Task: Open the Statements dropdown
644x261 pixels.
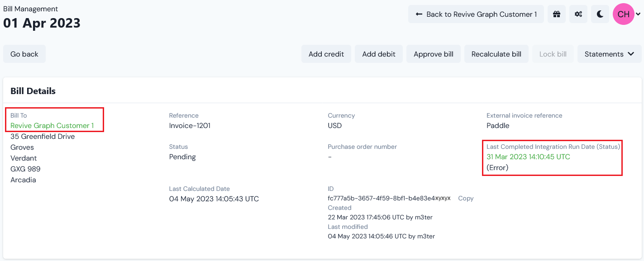Action: [610, 54]
